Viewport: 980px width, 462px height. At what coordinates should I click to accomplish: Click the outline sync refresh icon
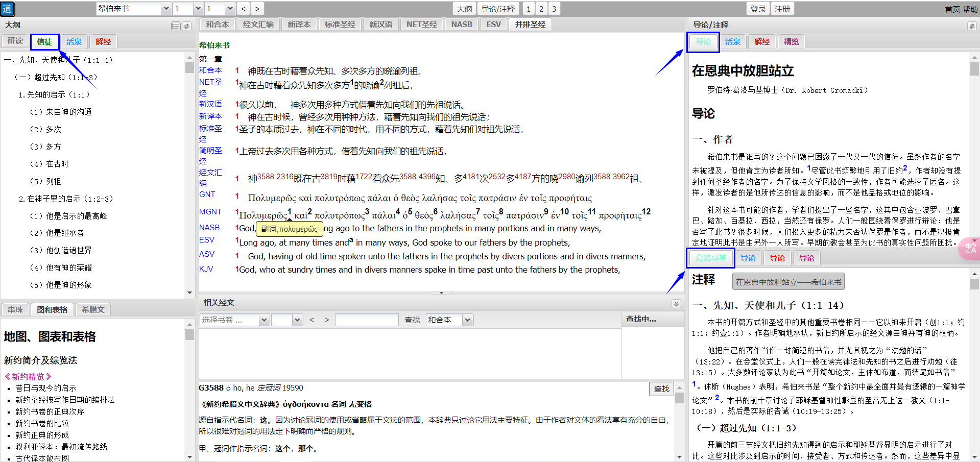186,26
